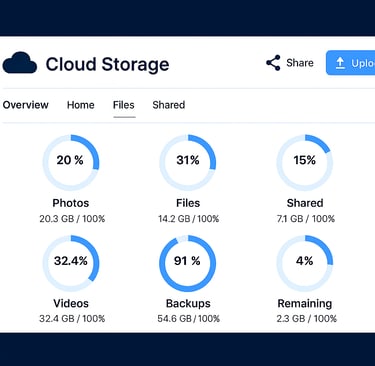Click the Backups 91% progress ring

point(188,263)
